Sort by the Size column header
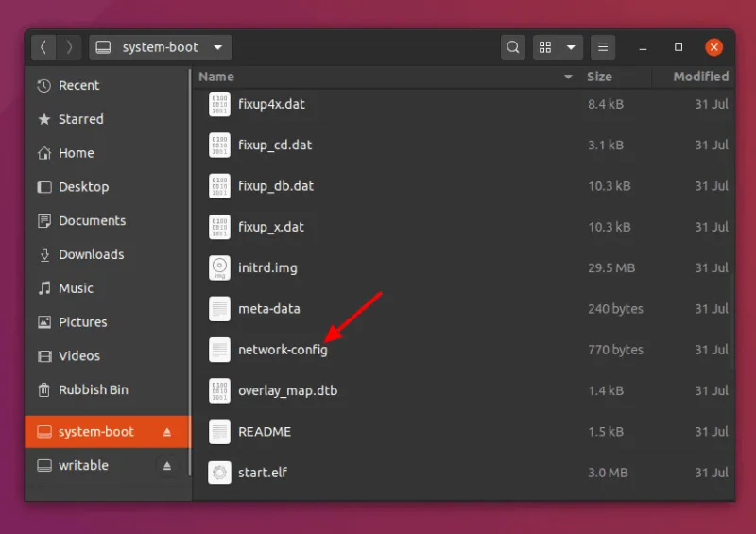This screenshot has height=534, width=756. [x=599, y=77]
